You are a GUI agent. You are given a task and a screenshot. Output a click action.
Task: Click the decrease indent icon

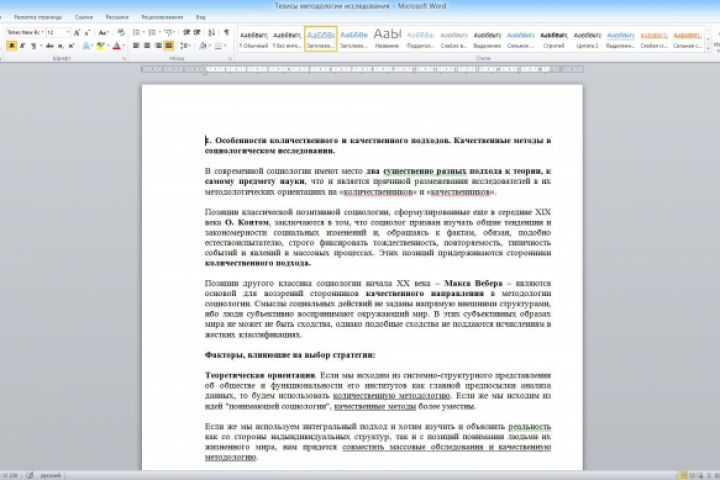coord(186,33)
